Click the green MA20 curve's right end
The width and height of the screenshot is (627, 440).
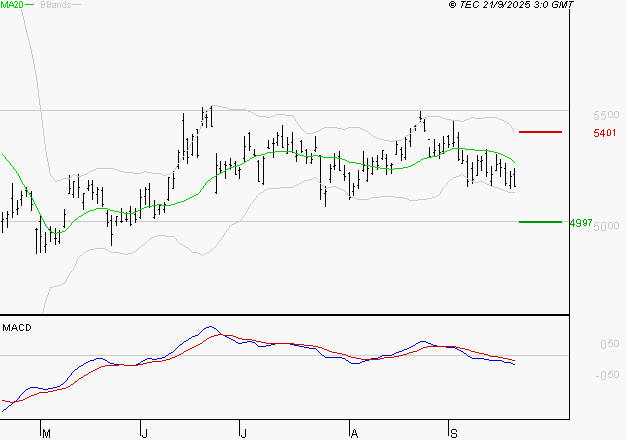(515, 162)
